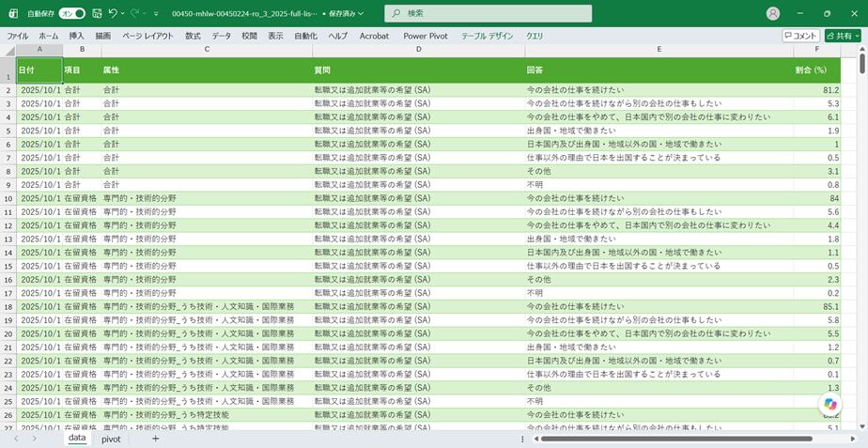The image size is (868, 448).
Task: Open the user account profile icon
Action: (773, 13)
